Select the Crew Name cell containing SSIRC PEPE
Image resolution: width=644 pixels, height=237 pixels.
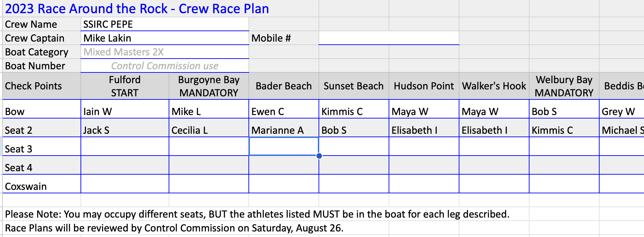click(165, 24)
